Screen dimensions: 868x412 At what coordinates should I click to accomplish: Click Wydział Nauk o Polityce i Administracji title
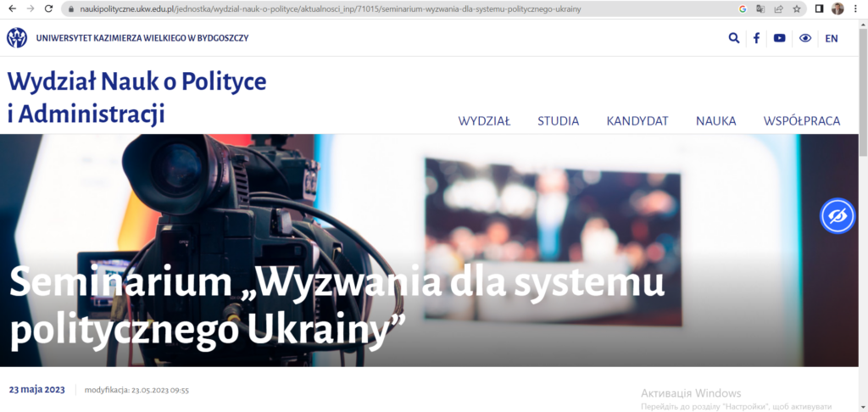coord(136,97)
